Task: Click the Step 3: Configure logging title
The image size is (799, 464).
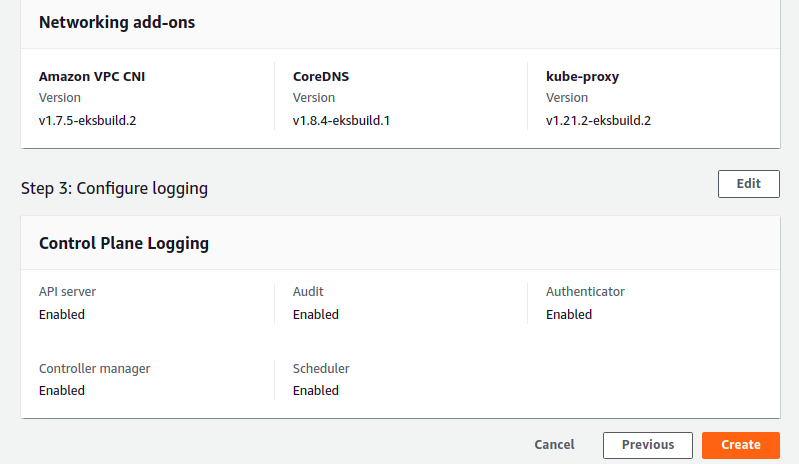Action: (x=114, y=188)
